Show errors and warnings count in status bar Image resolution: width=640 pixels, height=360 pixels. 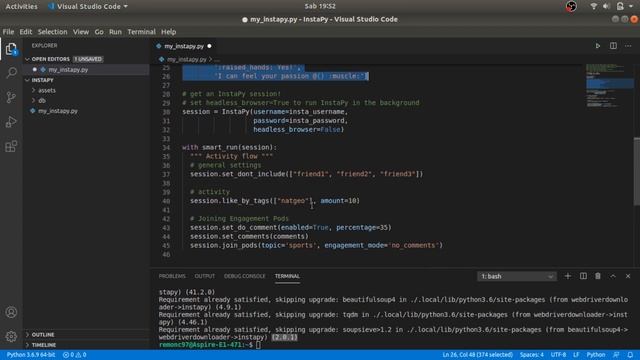(74, 355)
